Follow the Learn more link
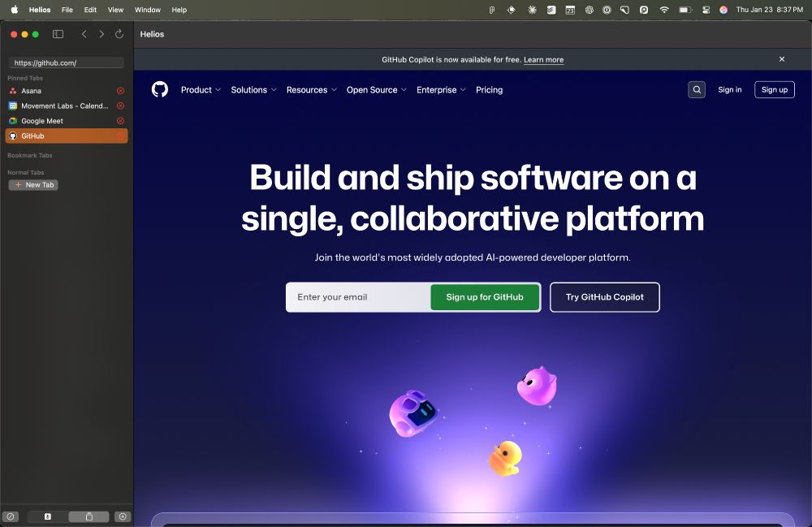The height and width of the screenshot is (527, 812). [543, 59]
